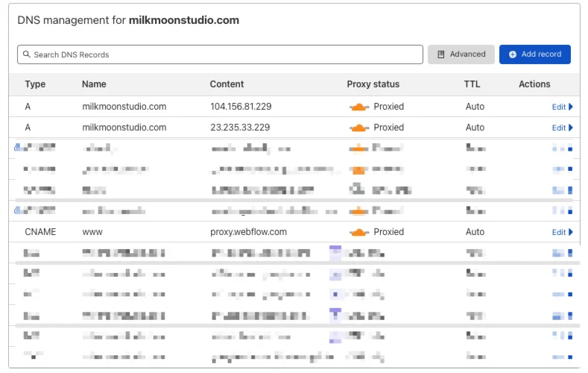This screenshot has width=588, height=373.
Task: Click the TTL column header
Action: pos(472,84)
